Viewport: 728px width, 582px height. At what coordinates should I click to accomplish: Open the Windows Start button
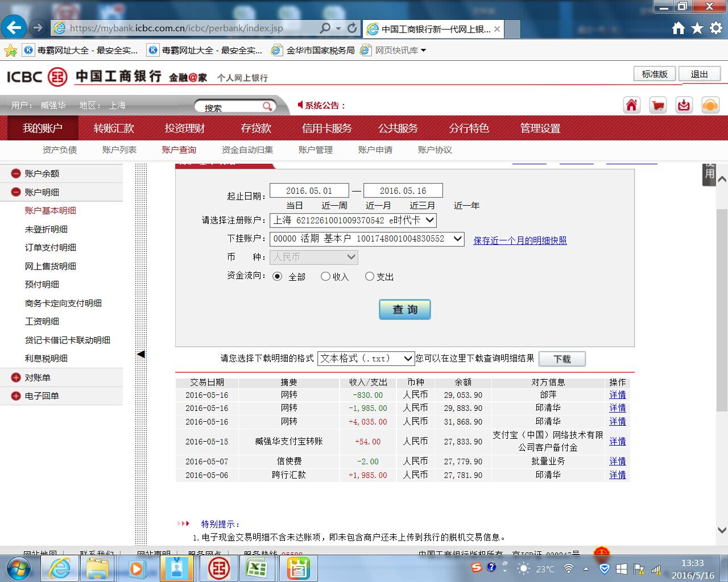tap(19, 568)
